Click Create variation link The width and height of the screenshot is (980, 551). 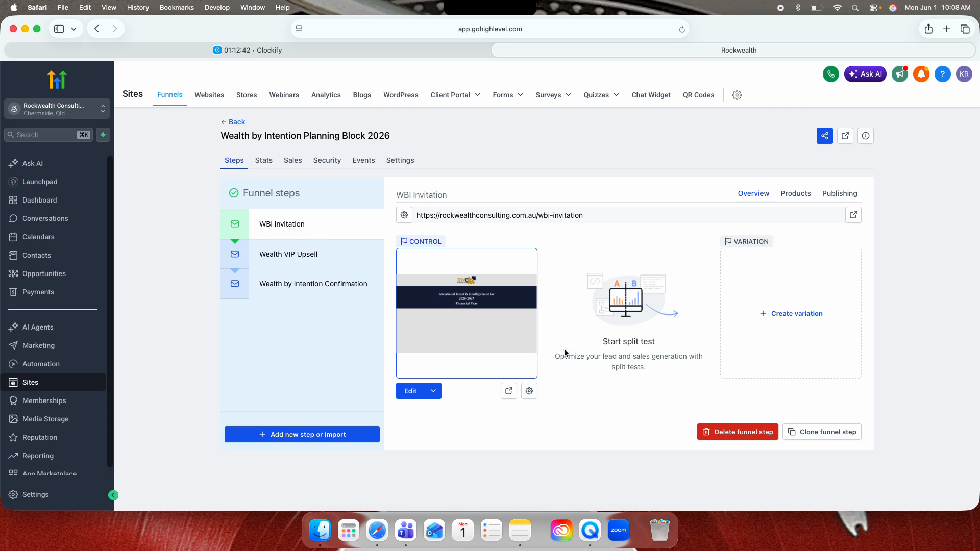tap(791, 313)
